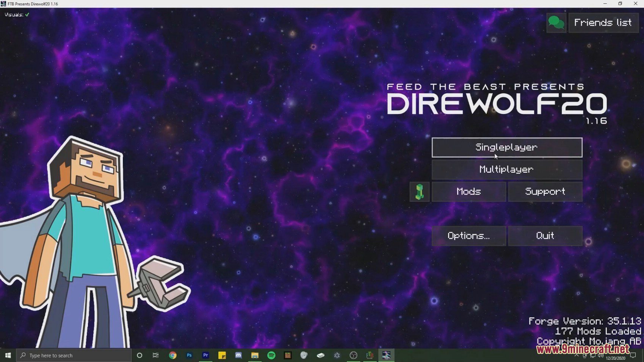The image size is (644, 362).
Task: Click the taskbar search box
Action: click(74, 355)
